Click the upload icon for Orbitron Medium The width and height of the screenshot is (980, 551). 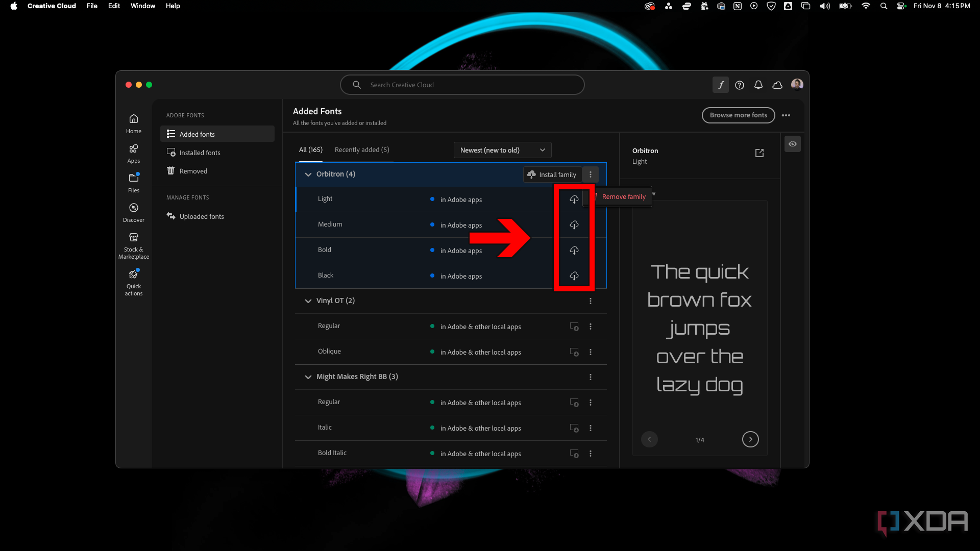pos(574,224)
